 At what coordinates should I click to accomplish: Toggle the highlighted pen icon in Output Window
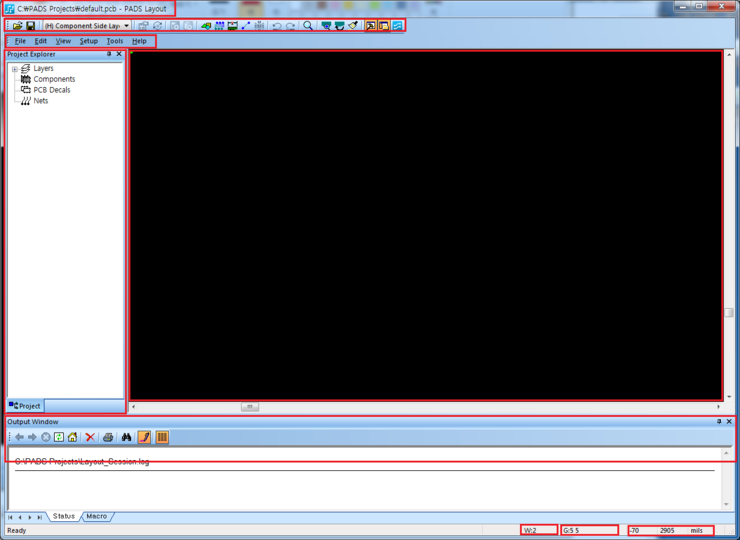tap(144, 437)
